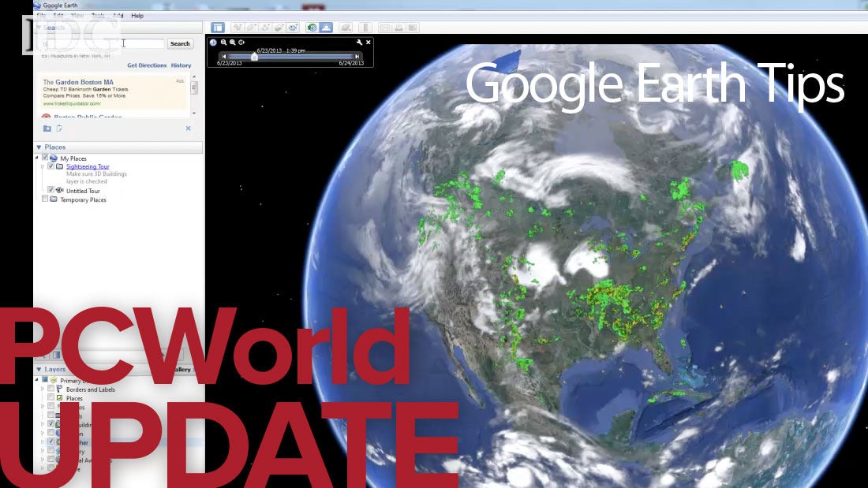Toggle the Primary Database checkbox
This screenshot has width=868, height=488.
[x=46, y=380]
